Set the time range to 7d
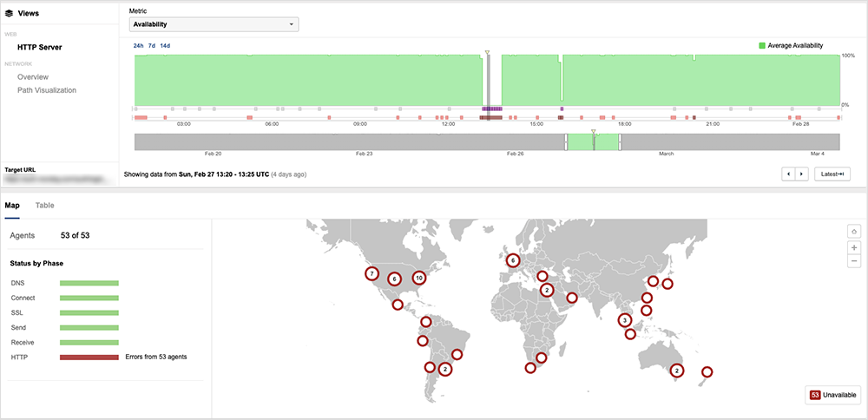Screen dimensions: 868x420 pyautogui.click(x=152, y=45)
